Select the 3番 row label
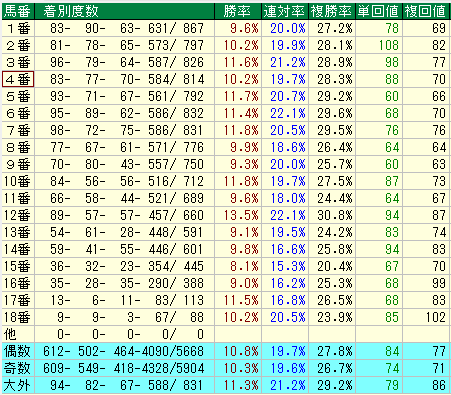Image resolution: width=451 pixels, height=395 pixels. 18,62
